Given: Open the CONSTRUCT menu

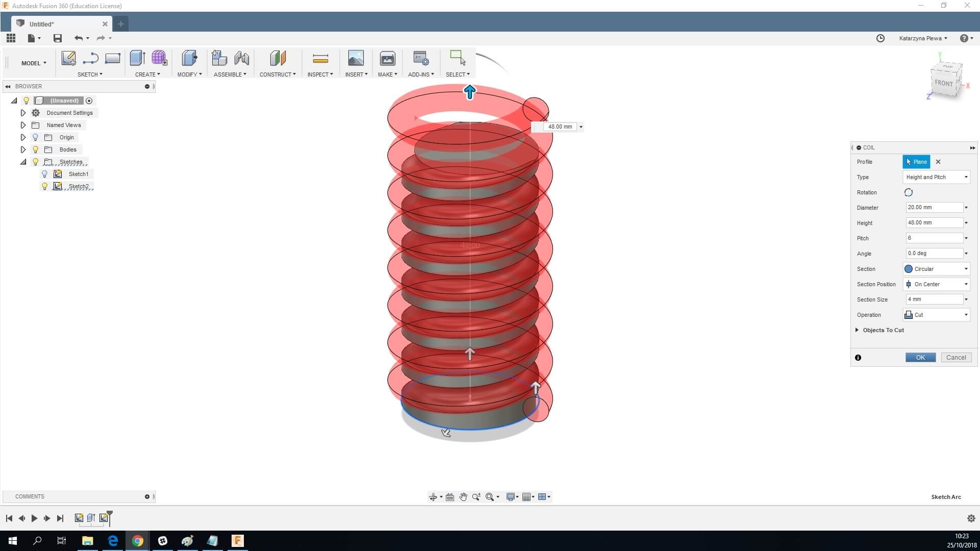Looking at the screenshot, I should pos(278,74).
